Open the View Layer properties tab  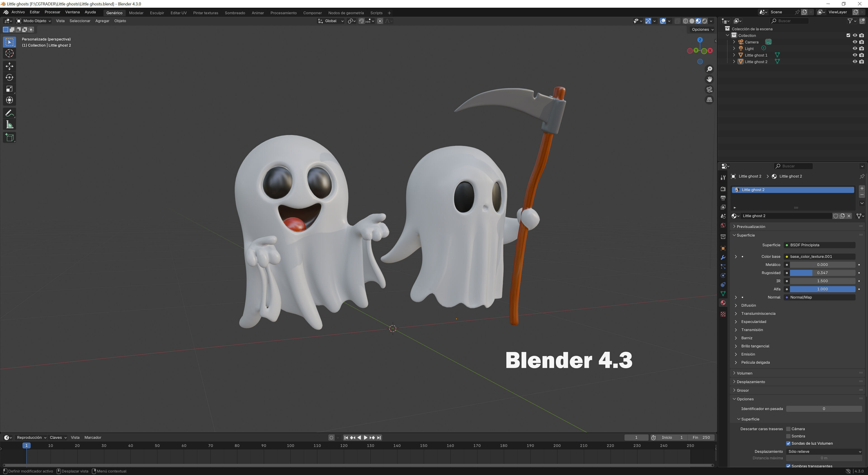[x=723, y=207]
